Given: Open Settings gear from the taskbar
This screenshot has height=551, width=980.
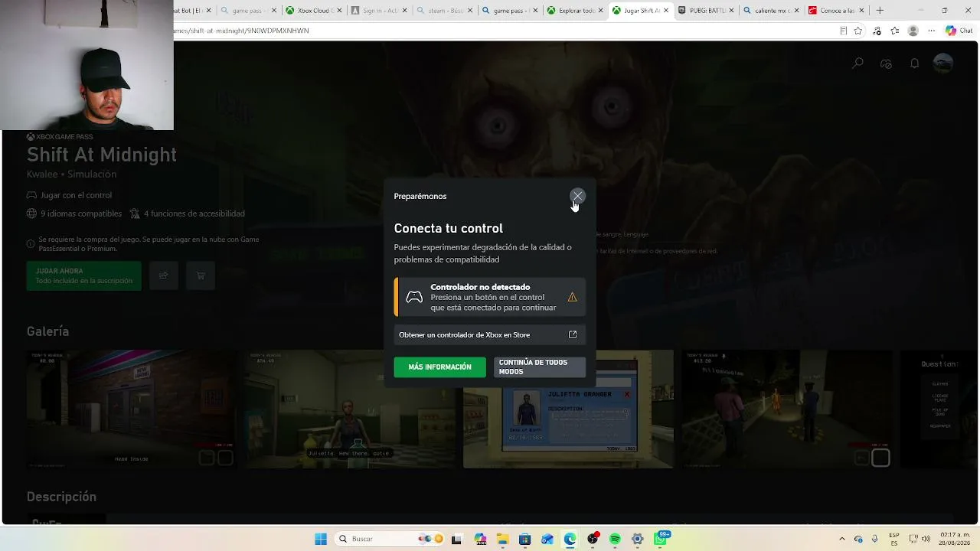Looking at the screenshot, I should point(637,540).
